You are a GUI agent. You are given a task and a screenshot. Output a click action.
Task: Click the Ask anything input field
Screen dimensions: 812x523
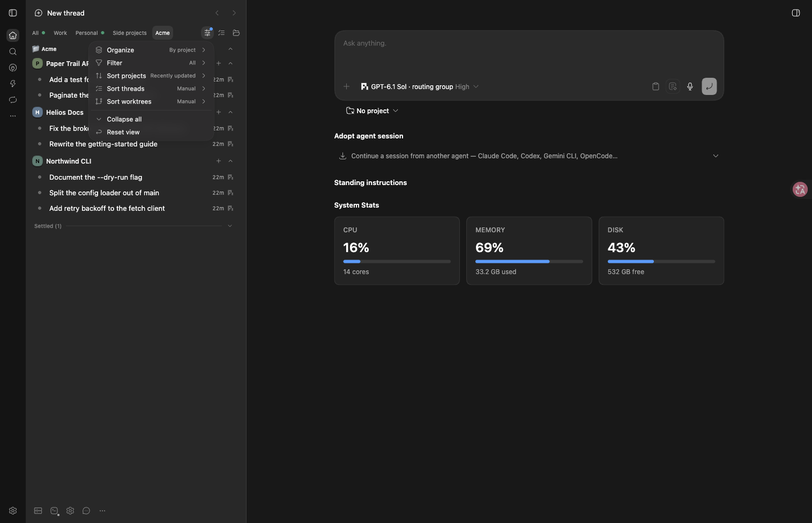(529, 54)
